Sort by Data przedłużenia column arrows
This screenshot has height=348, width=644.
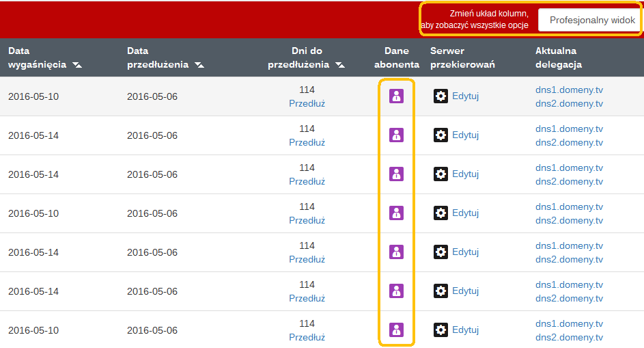[x=199, y=65]
